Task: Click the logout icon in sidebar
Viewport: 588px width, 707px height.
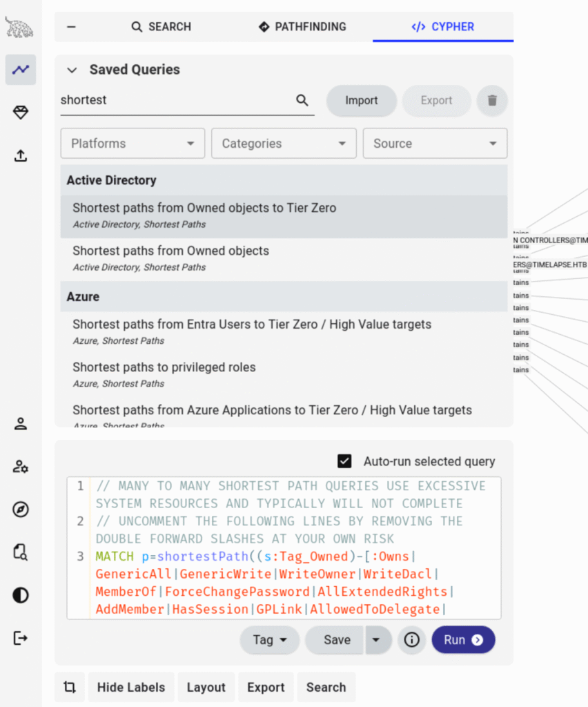Action: click(21, 638)
